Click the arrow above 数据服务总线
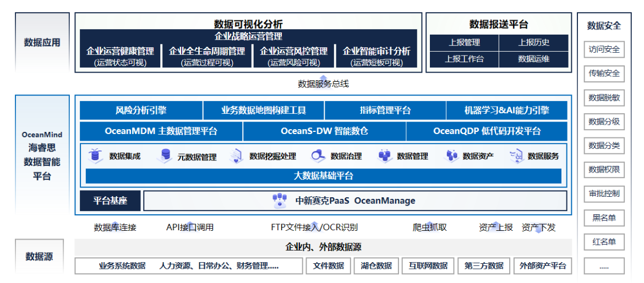 pos(323,78)
